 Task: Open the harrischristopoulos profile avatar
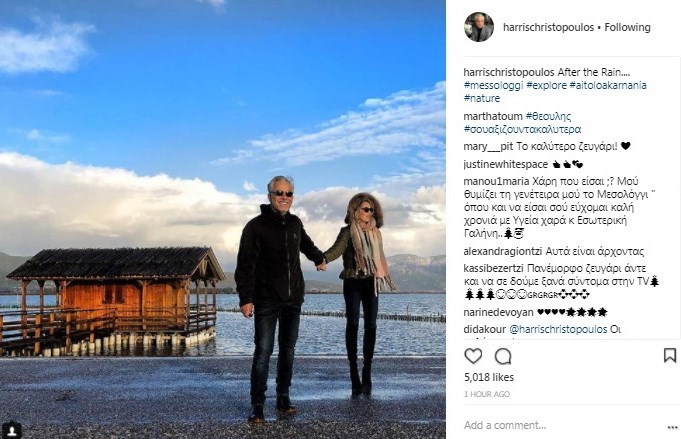[x=479, y=27]
